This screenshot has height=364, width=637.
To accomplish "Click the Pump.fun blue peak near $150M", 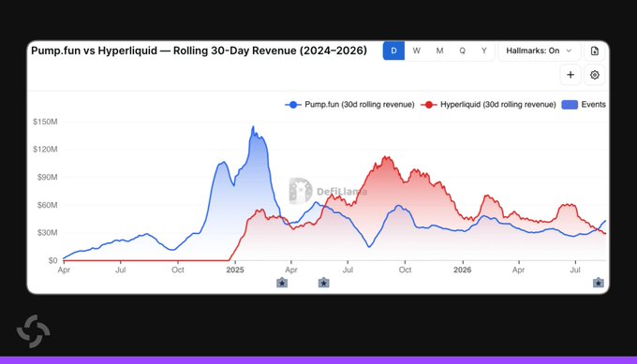I will point(253,127).
